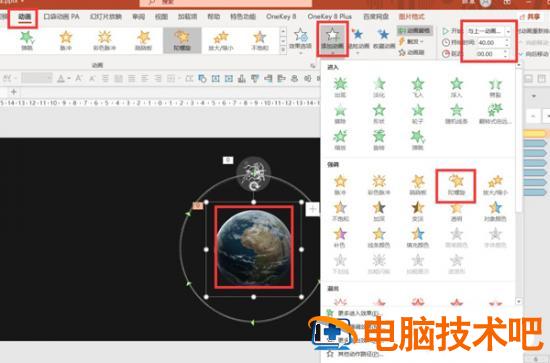Pick 陀螺旋 emphasis effect in dropdown panel
Screen dimensions: 550x363
pos(456,186)
